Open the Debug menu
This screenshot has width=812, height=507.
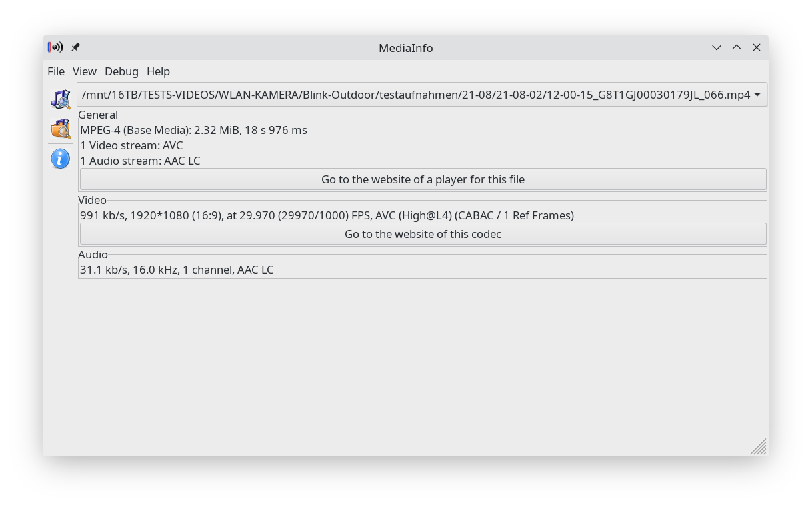(x=121, y=71)
